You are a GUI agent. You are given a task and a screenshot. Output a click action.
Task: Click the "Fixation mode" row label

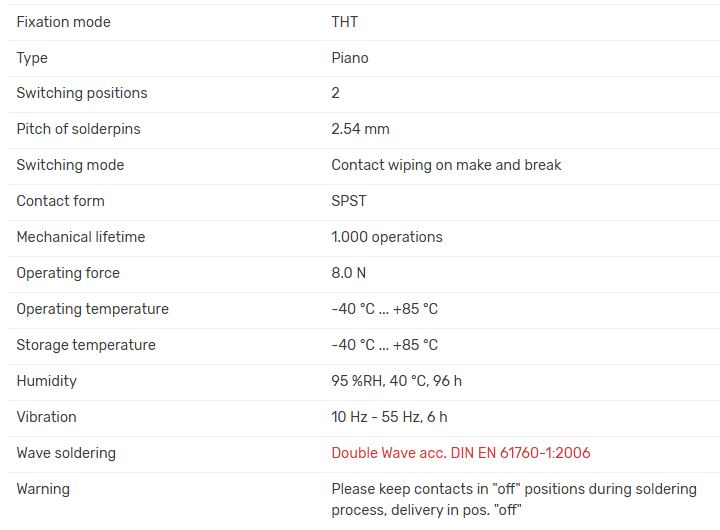63,22
